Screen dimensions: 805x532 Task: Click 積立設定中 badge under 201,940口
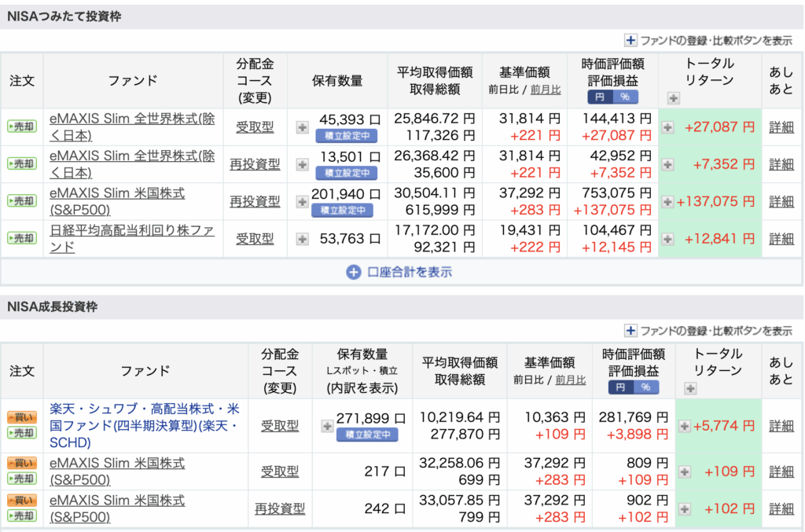[342, 210]
